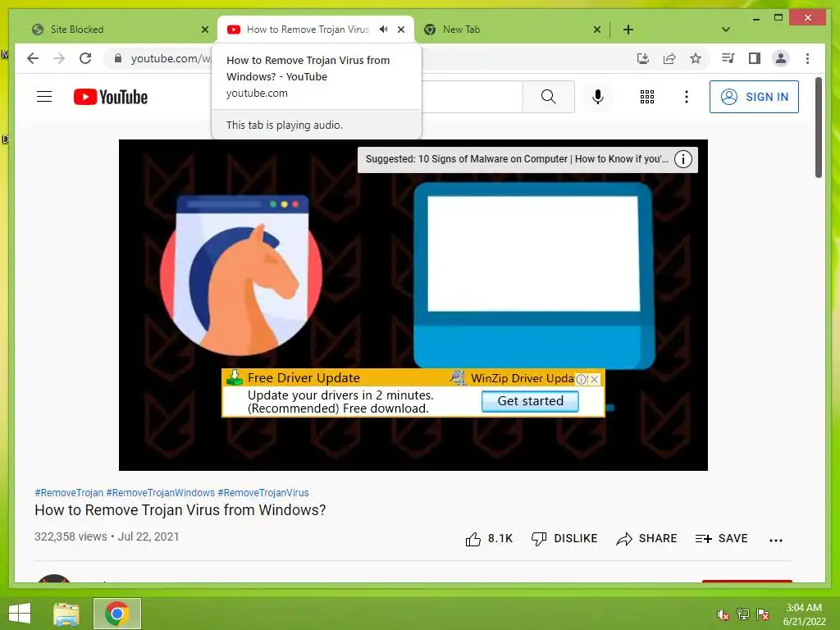Click the address bar URL youtube.com
The height and width of the screenshot is (630, 840).
(171, 58)
